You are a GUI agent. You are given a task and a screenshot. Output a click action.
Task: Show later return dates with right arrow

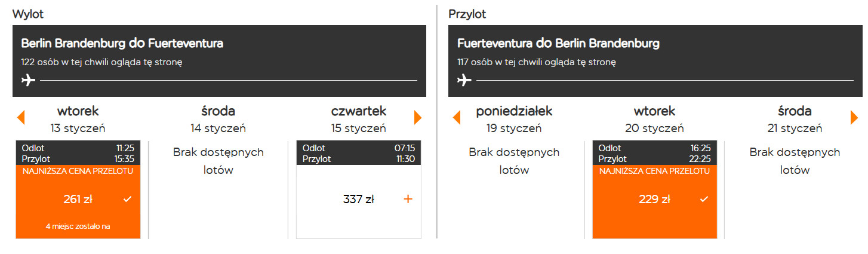854,118
